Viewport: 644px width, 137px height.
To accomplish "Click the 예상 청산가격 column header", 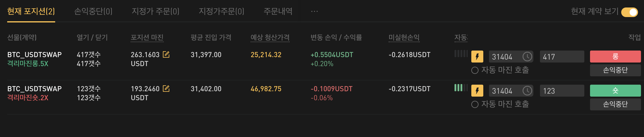I will point(270,37).
